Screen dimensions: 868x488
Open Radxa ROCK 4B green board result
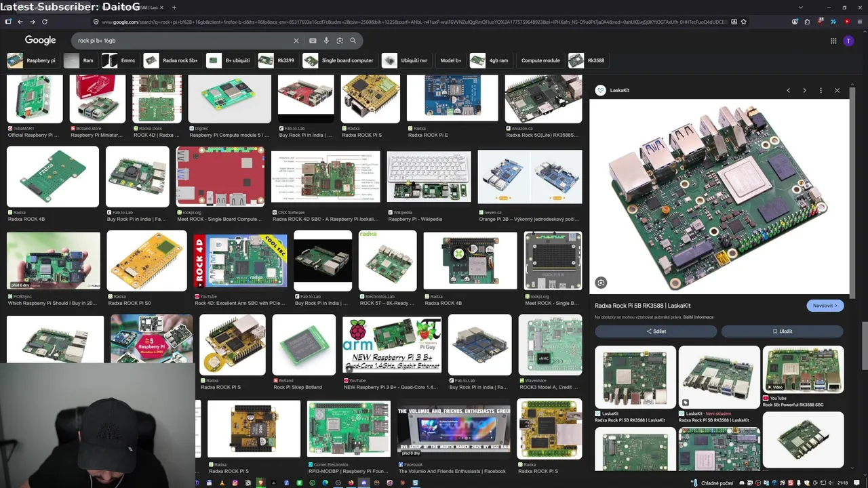click(53, 176)
